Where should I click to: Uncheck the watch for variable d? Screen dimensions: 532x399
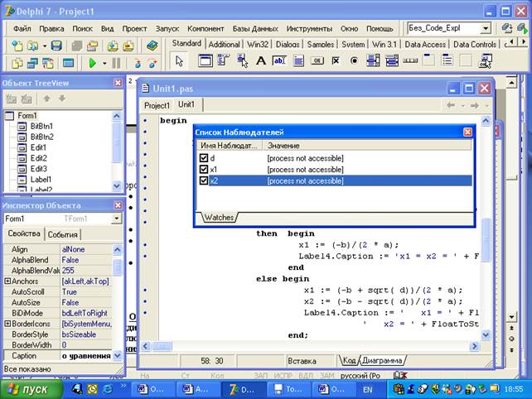[x=204, y=157]
